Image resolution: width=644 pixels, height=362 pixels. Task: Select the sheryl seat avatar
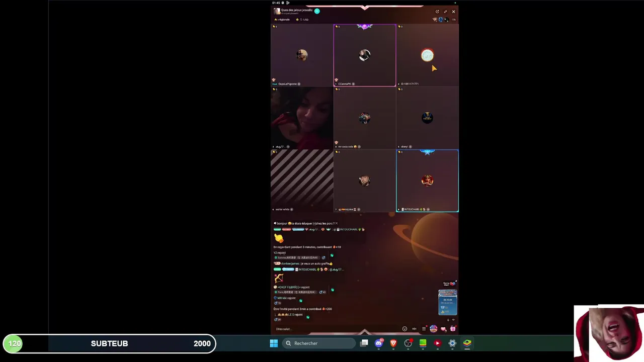point(427,118)
